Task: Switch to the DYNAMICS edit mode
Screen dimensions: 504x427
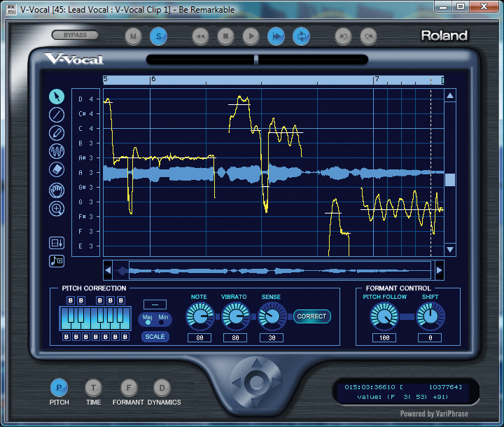Action: point(162,388)
